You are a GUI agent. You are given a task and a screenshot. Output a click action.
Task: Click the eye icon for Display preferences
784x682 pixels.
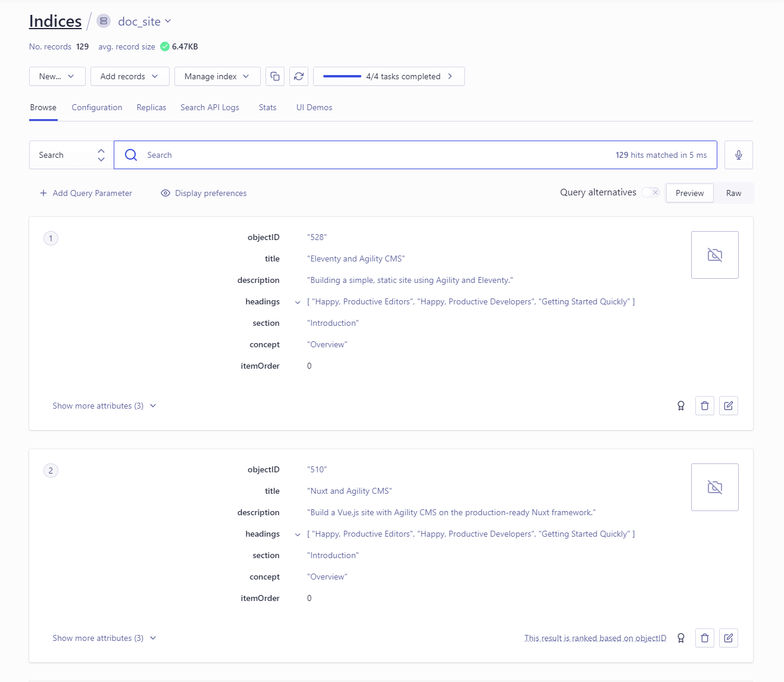point(165,193)
